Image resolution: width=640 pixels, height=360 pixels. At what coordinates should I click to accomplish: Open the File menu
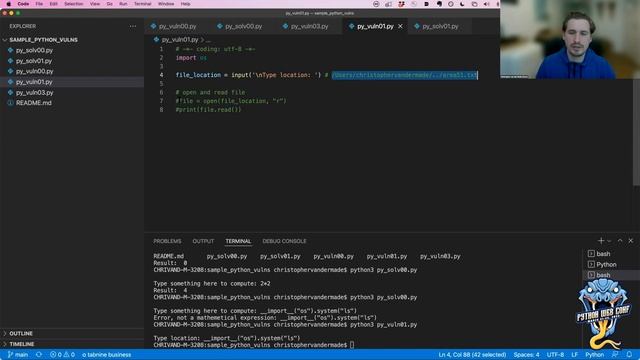pos(39,4)
